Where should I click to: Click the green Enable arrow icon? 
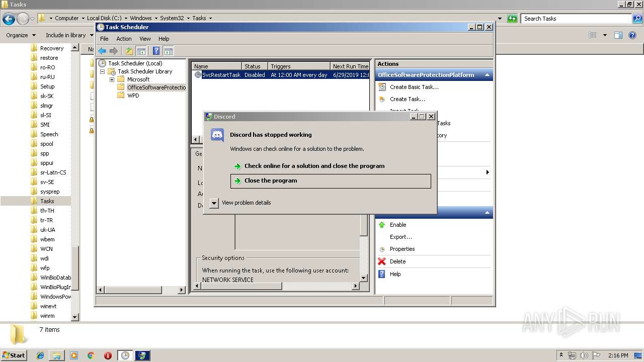coord(382,225)
